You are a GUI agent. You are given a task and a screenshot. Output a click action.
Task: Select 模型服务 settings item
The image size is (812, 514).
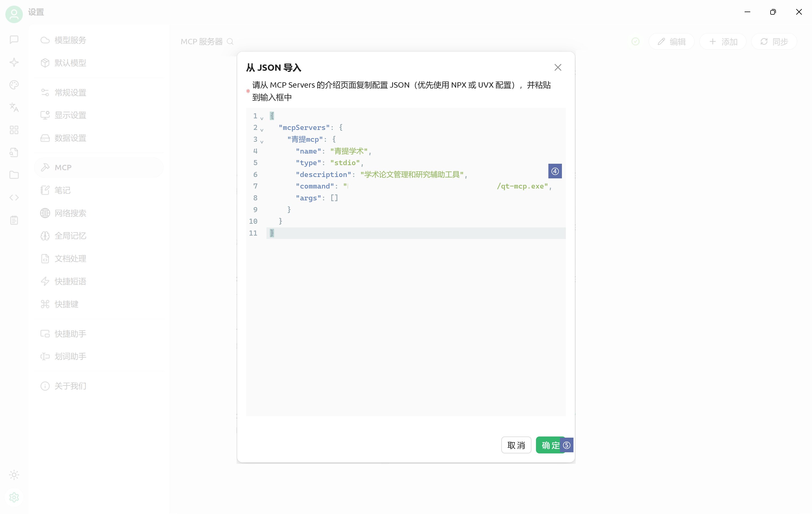[99, 40]
